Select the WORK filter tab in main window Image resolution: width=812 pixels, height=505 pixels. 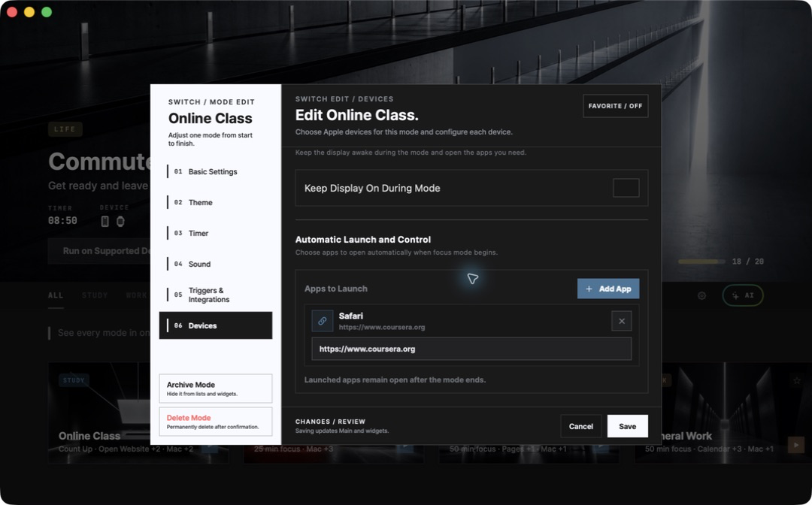[x=137, y=295]
